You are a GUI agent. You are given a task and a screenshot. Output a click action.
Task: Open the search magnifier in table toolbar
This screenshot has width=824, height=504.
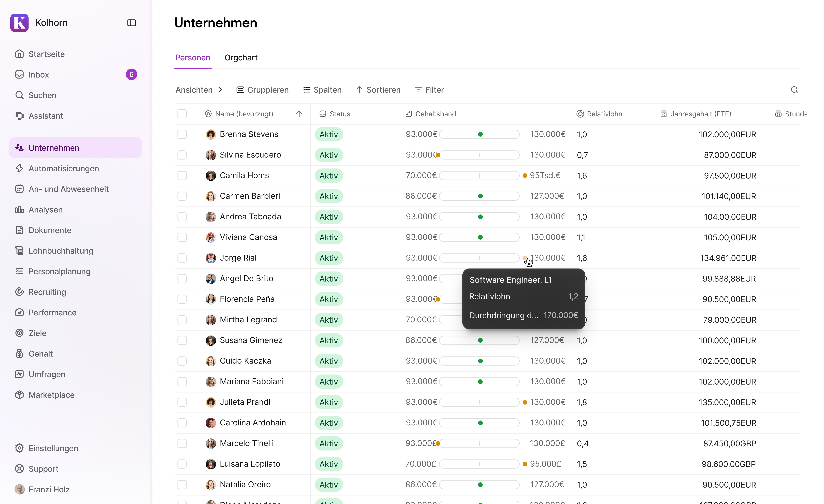794,90
